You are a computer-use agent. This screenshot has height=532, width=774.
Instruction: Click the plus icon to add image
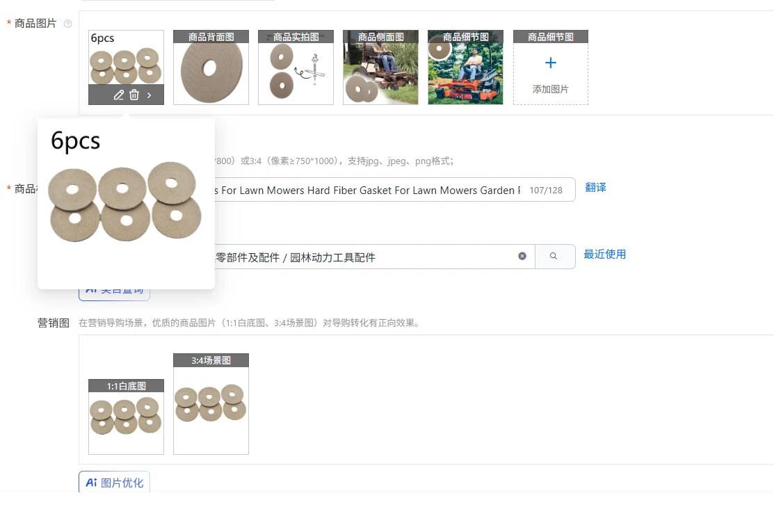pyautogui.click(x=550, y=63)
